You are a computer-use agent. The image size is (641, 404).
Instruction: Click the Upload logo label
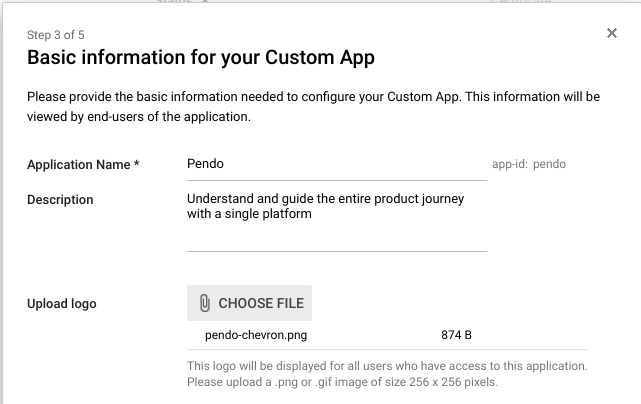(x=62, y=304)
